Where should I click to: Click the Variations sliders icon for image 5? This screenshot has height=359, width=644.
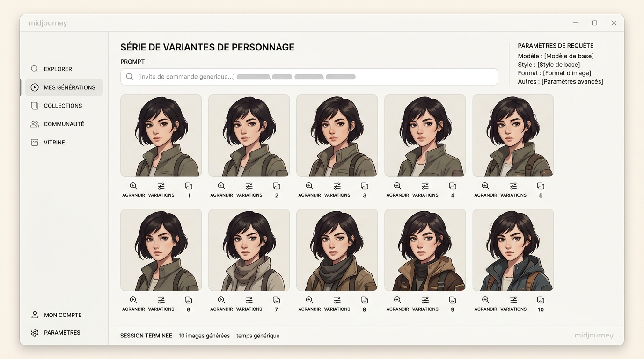coord(513,186)
